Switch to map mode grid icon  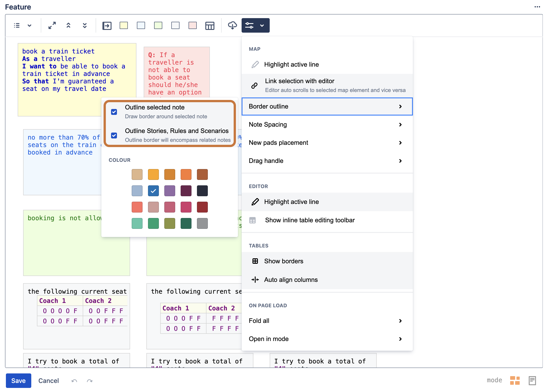[514, 381]
